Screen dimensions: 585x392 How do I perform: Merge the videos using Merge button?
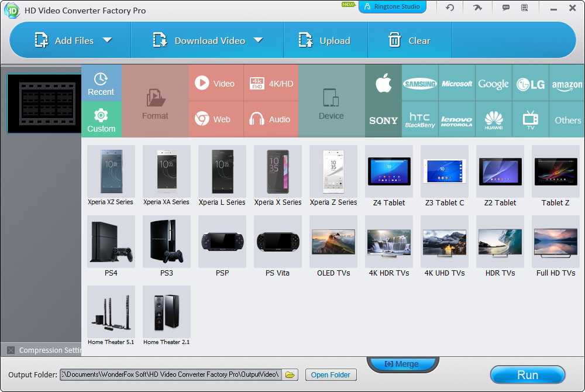click(x=402, y=364)
